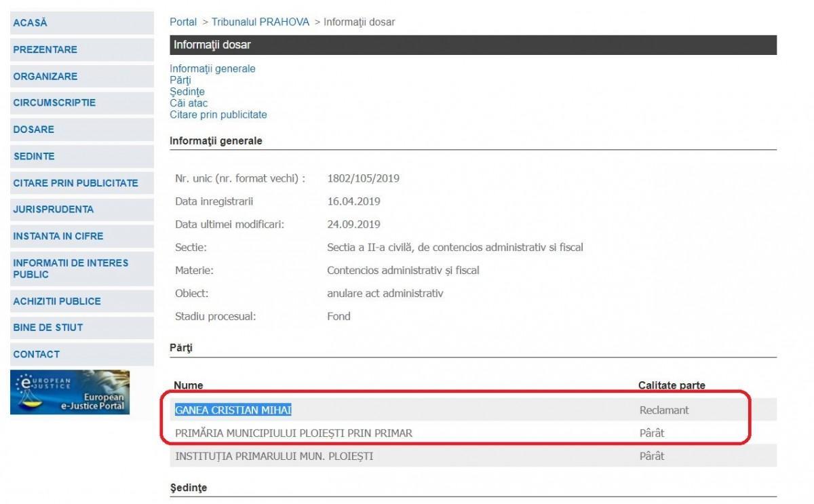Select ORGANIZARE from the left menu
This screenshot has width=814, height=504.
point(45,77)
